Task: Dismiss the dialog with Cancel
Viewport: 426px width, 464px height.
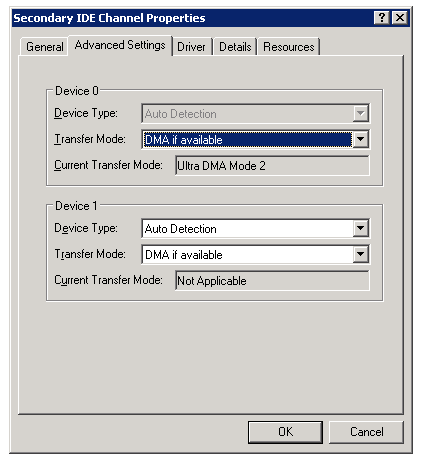Action: pyautogui.click(x=366, y=432)
